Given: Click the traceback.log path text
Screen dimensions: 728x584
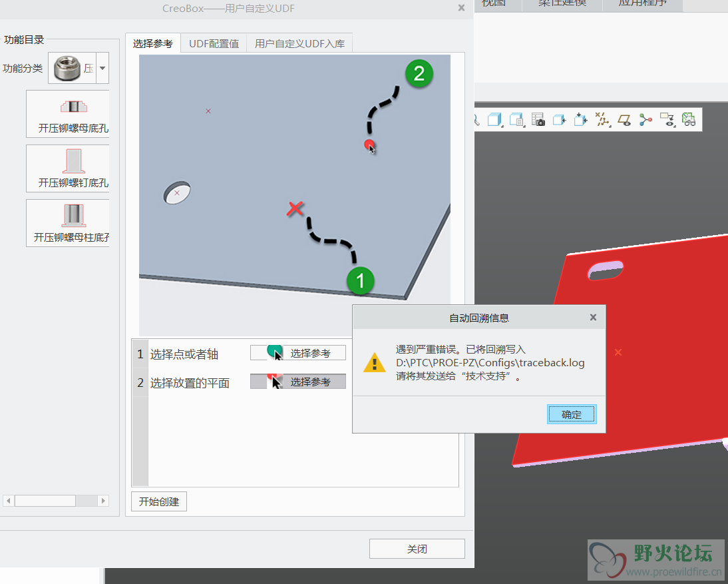Looking at the screenshot, I should point(490,363).
